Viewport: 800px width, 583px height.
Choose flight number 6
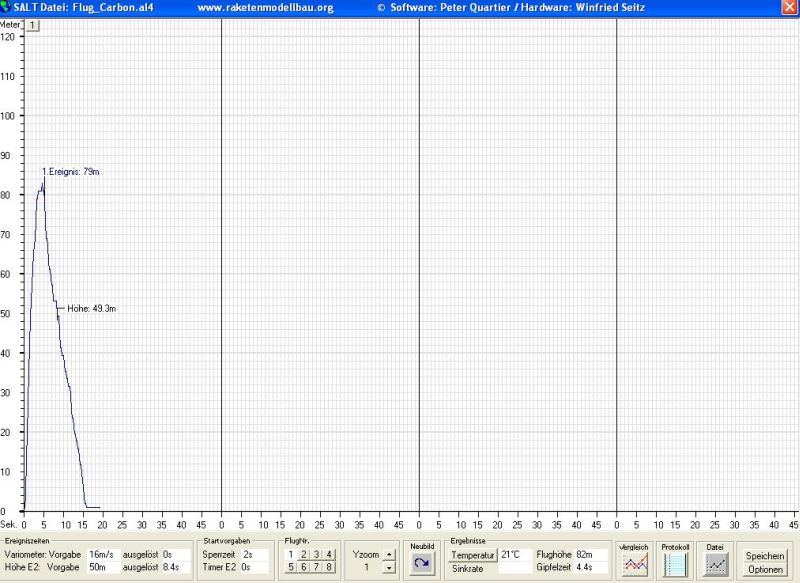tap(304, 567)
